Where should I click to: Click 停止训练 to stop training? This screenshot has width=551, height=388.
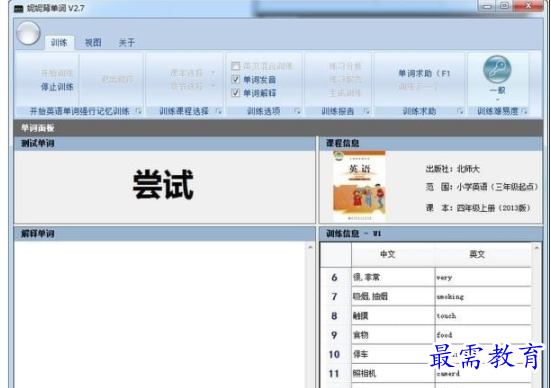[57, 86]
